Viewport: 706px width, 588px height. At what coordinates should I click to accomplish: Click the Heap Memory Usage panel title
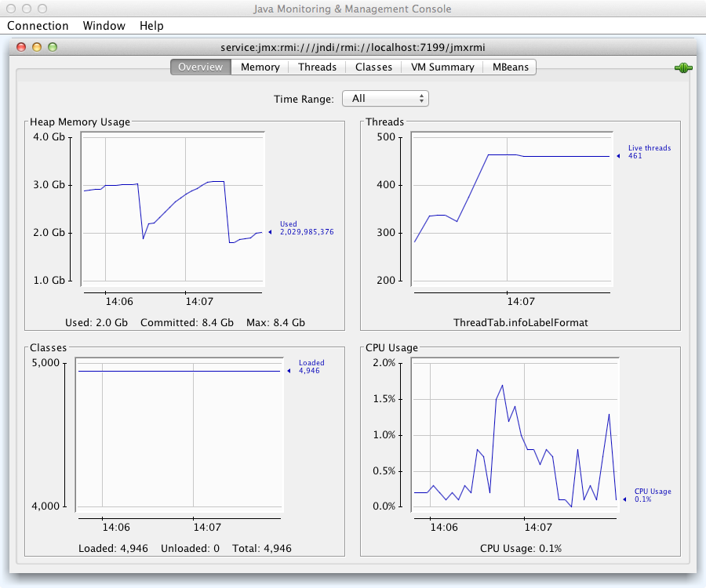coord(80,122)
